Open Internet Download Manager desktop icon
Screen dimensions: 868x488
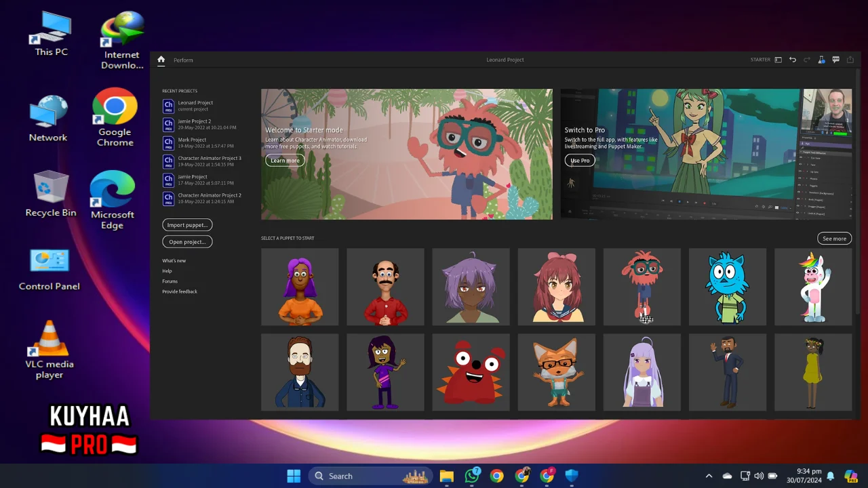tap(122, 41)
